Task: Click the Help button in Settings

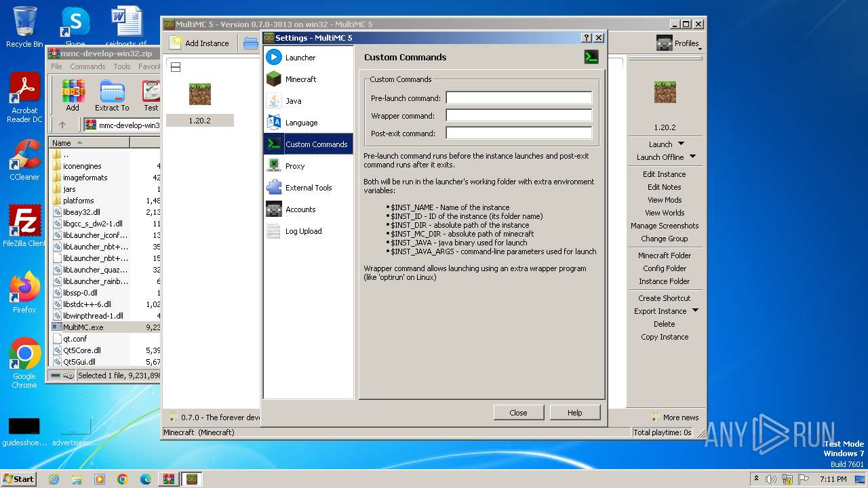Action: click(574, 412)
